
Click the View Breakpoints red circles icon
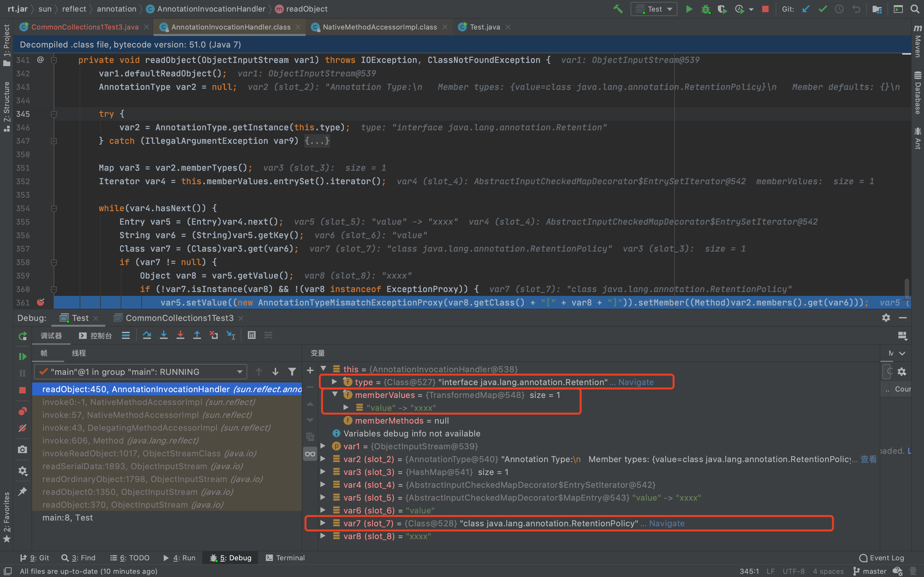tap(22, 411)
